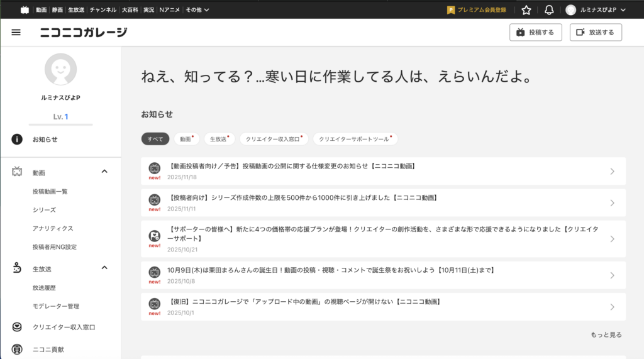Select the すべて filter chip
The height and width of the screenshot is (359, 644).
point(155,139)
